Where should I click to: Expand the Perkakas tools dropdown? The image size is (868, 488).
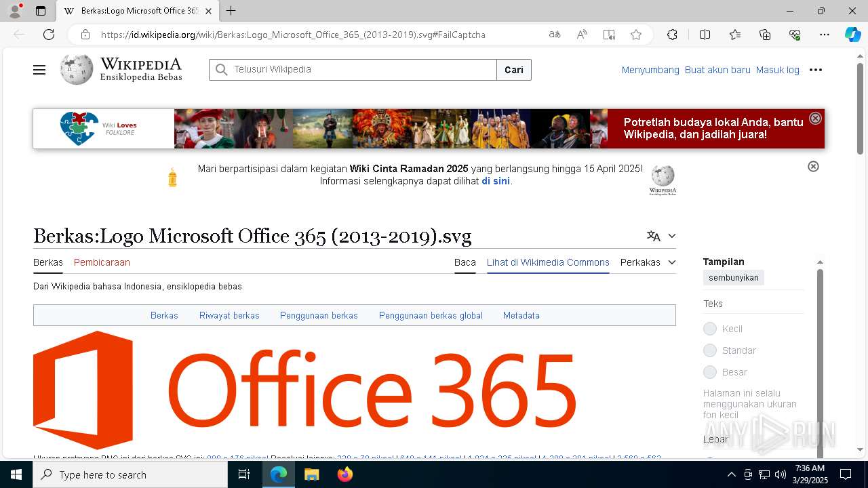pos(648,262)
